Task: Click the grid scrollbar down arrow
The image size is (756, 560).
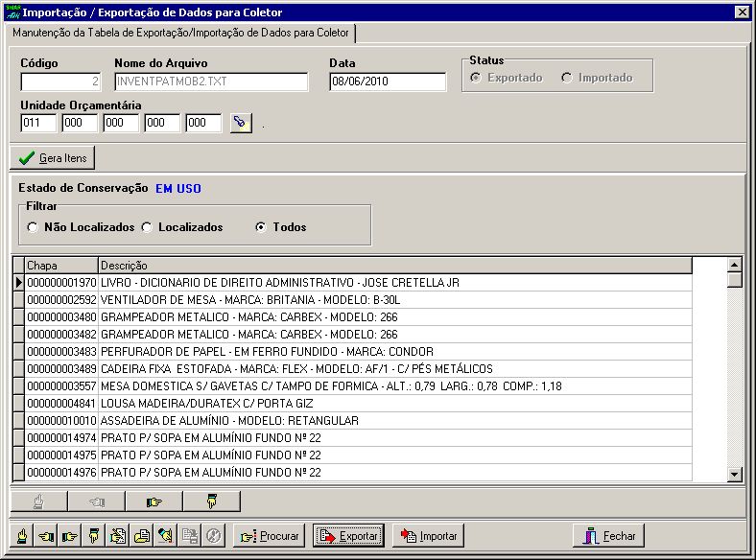Action: point(734,475)
